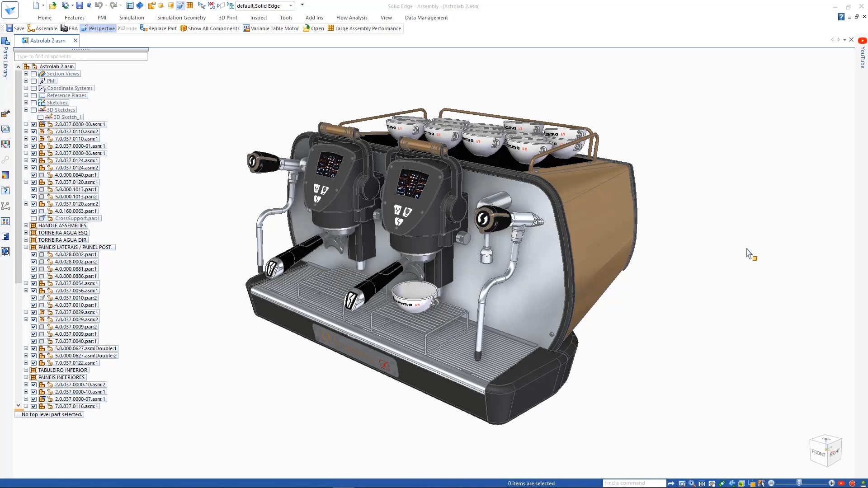Click the Fit view icon in status bar
Image resolution: width=868 pixels, height=488 pixels.
pyautogui.click(x=702, y=483)
